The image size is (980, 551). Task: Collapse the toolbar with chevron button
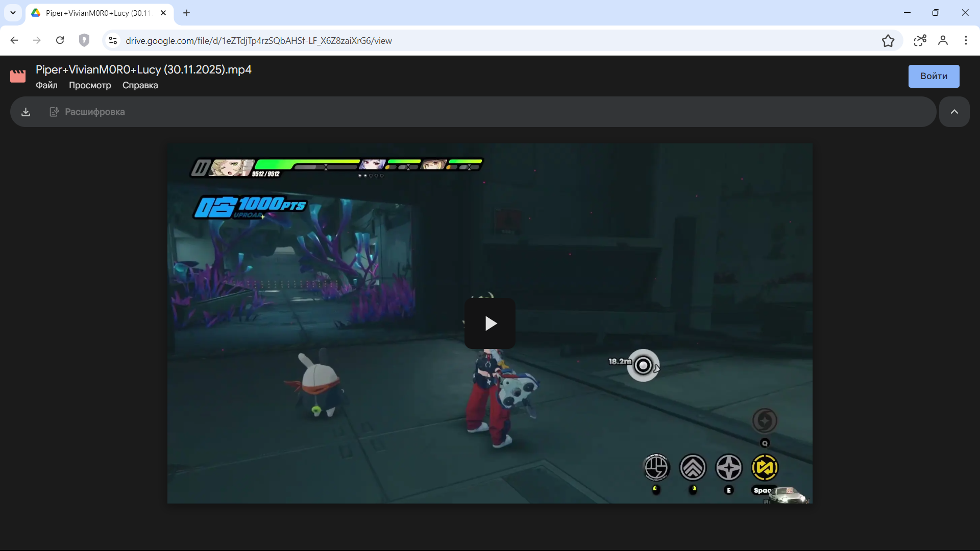(954, 112)
